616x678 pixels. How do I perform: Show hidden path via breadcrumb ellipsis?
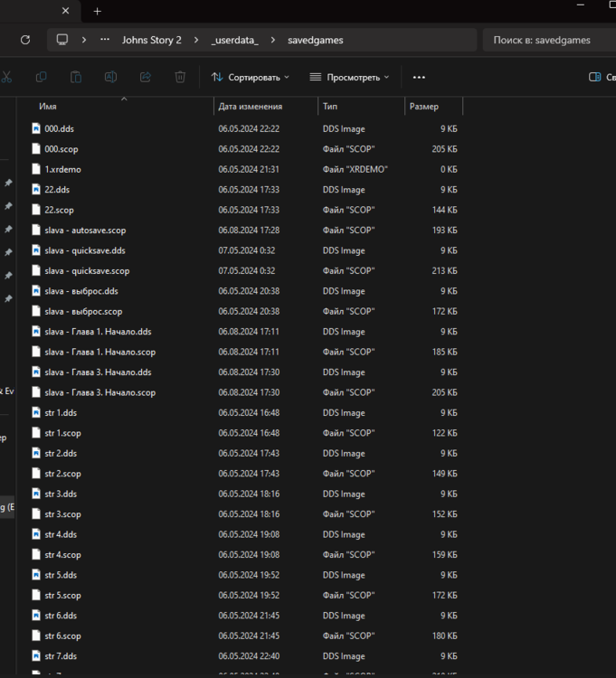click(x=106, y=40)
